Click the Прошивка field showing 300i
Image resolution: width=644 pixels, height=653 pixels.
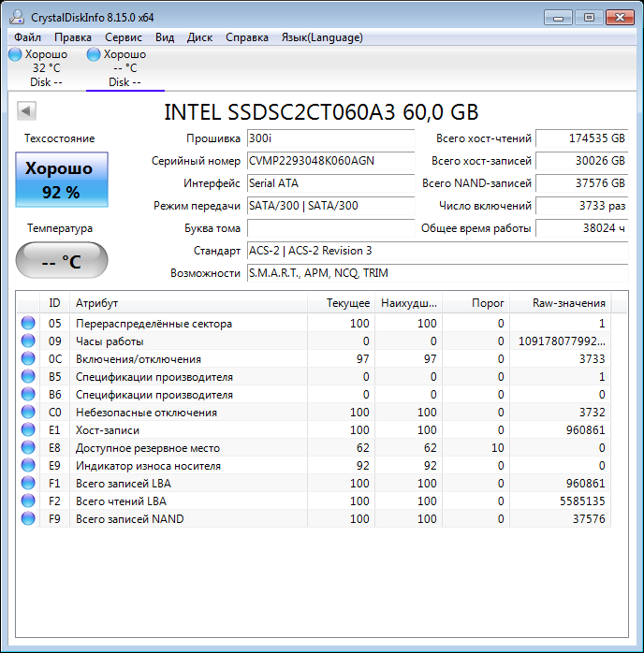click(x=330, y=138)
